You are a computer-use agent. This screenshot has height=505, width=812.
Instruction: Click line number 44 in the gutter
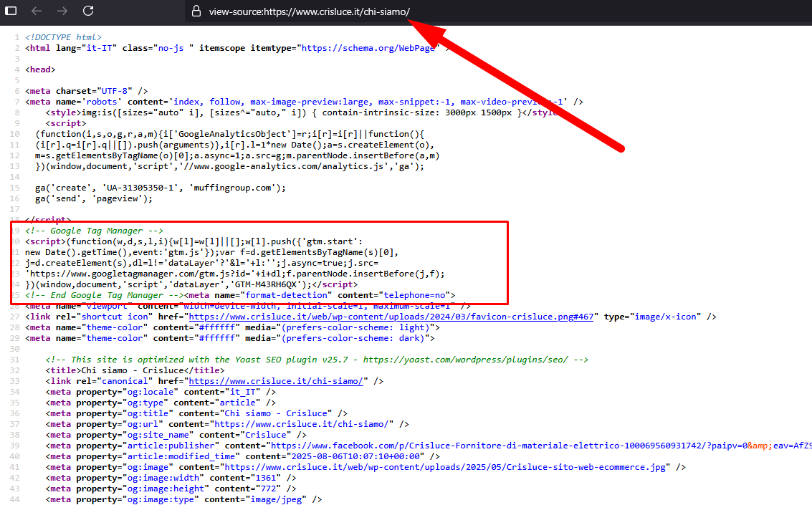click(x=14, y=500)
